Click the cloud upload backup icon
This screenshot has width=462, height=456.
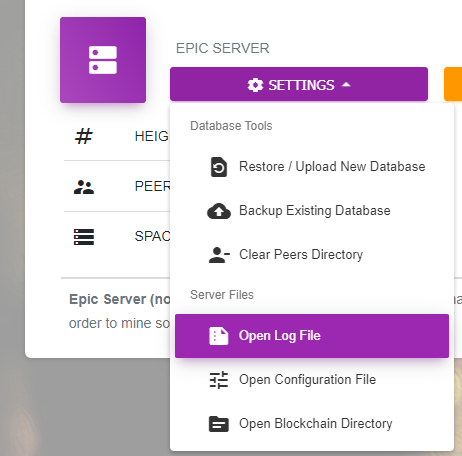219,211
